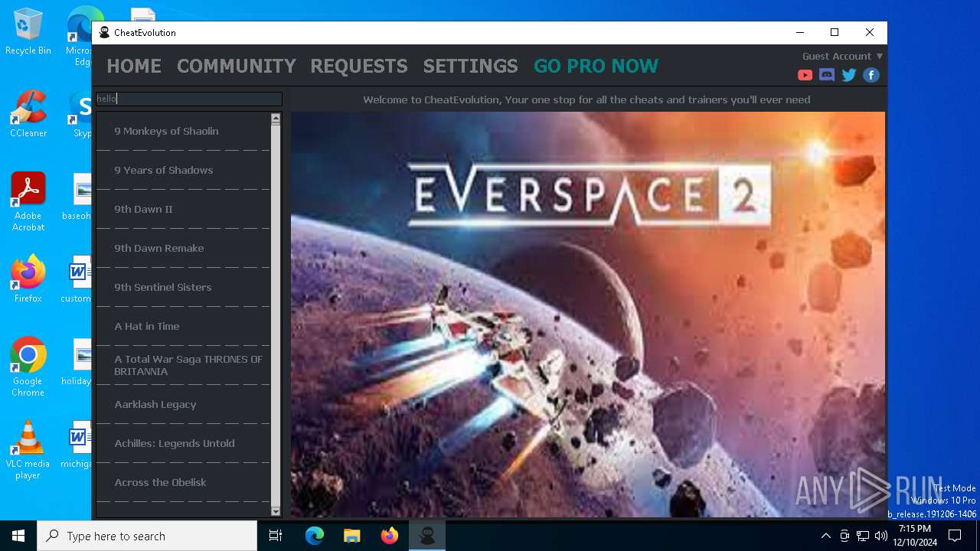
Task: Open the notification center icon
Action: click(x=955, y=536)
